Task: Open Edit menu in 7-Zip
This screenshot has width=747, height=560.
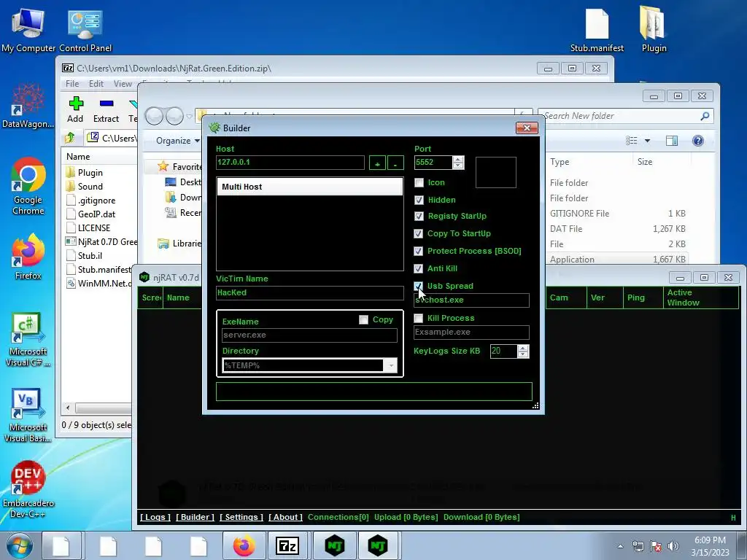Action: (x=96, y=84)
